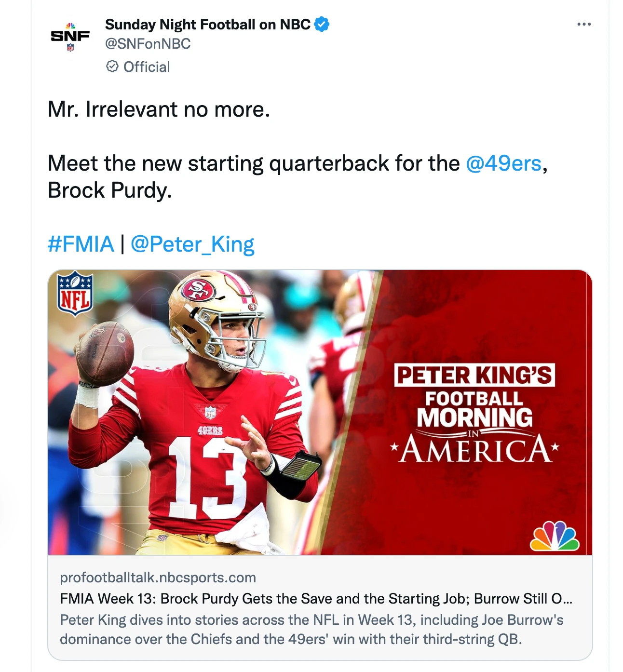Image resolution: width=623 pixels, height=672 pixels.
Task: Open the Sunday Night Football on NBC name
Action: pyautogui.click(x=207, y=24)
